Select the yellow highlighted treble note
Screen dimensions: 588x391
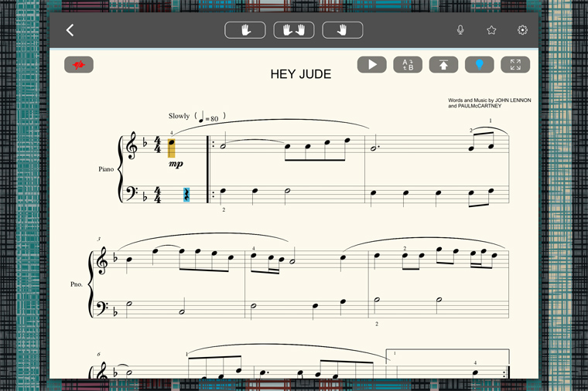tap(172, 148)
